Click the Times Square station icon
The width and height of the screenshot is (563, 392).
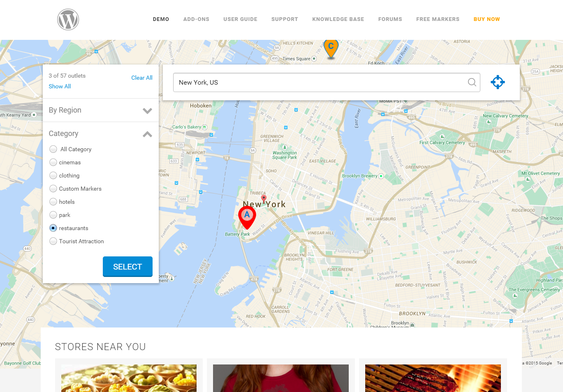(x=314, y=59)
